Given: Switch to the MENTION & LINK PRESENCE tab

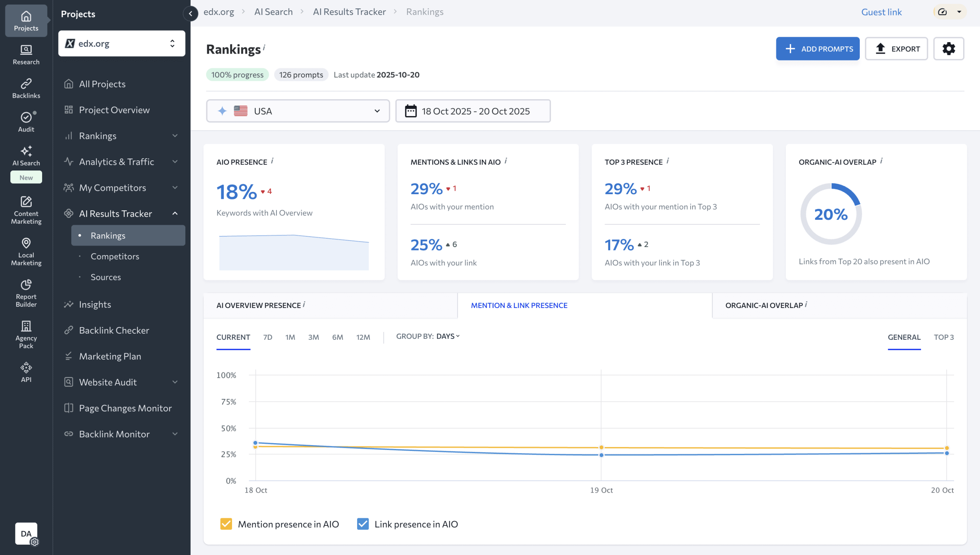Looking at the screenshot, I should [x=585, y=306].
